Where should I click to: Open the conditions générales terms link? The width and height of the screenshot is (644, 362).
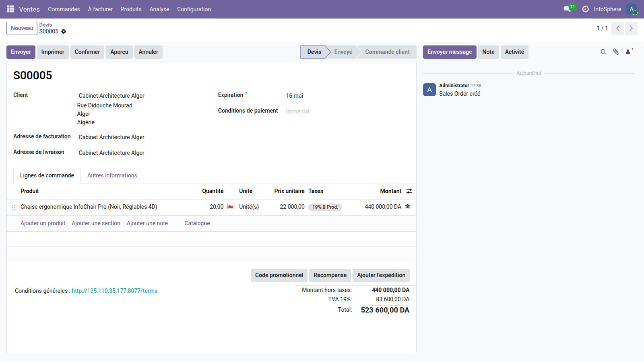coord(114,291)
